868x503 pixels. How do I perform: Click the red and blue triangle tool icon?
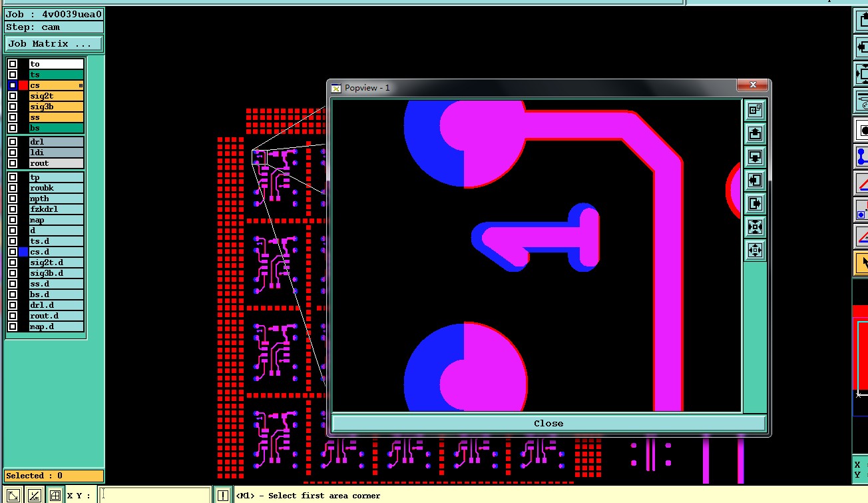861,236
